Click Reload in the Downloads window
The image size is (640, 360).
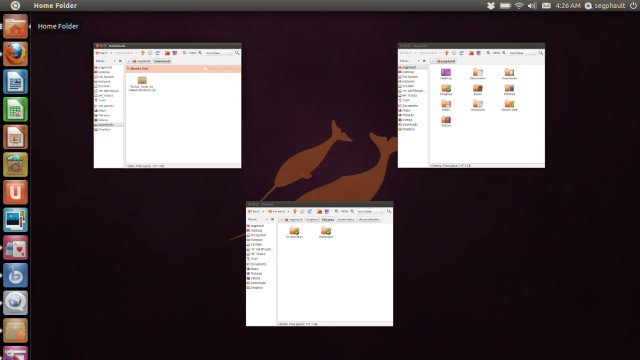coord(157,53)
